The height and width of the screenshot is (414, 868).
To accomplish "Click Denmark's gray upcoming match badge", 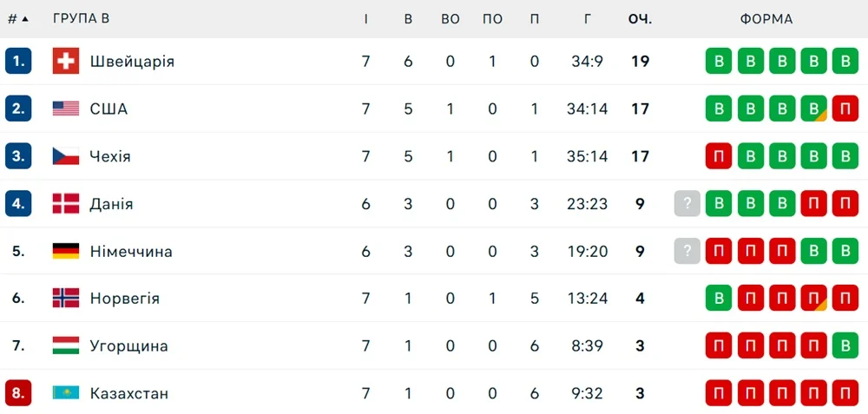I will tap(687, 204).
